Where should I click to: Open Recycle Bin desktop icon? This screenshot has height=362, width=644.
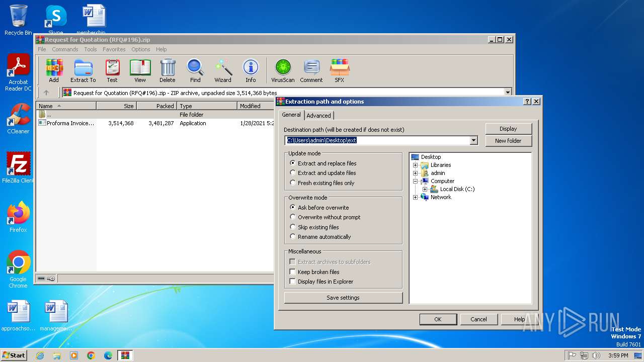point(18,20)
